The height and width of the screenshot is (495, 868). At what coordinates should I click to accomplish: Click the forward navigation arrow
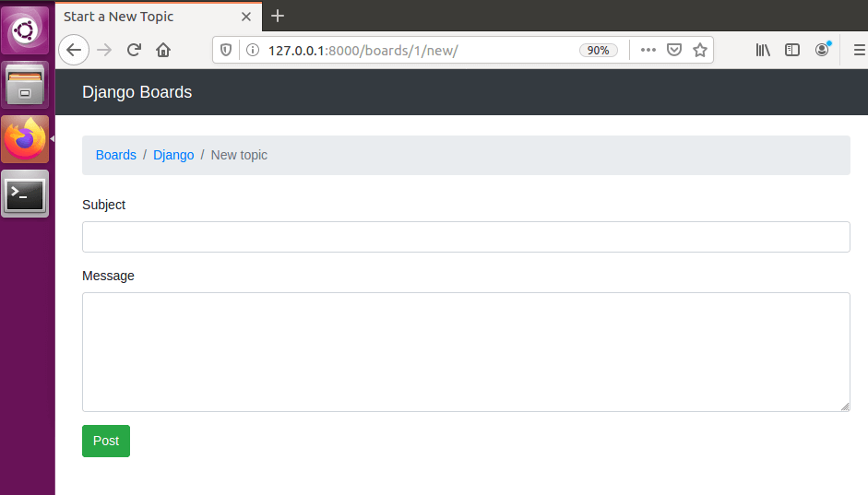point(104,51)
